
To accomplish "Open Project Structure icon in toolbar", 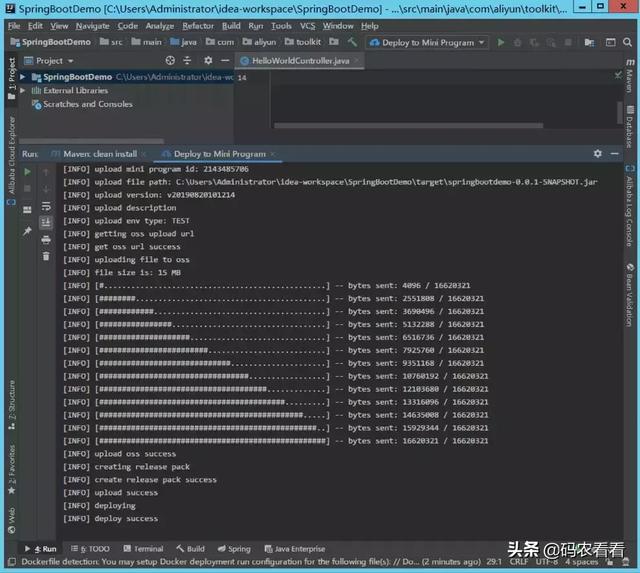I will [589, 42].
